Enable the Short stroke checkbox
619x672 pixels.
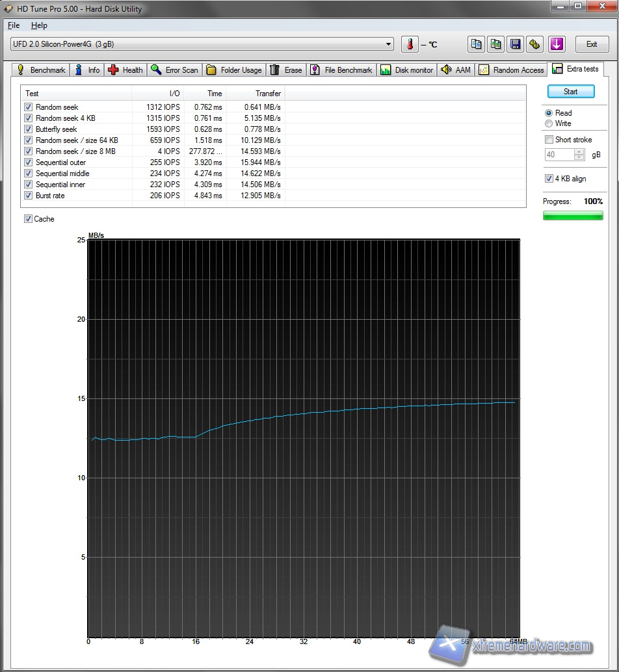tap(549, 140)
